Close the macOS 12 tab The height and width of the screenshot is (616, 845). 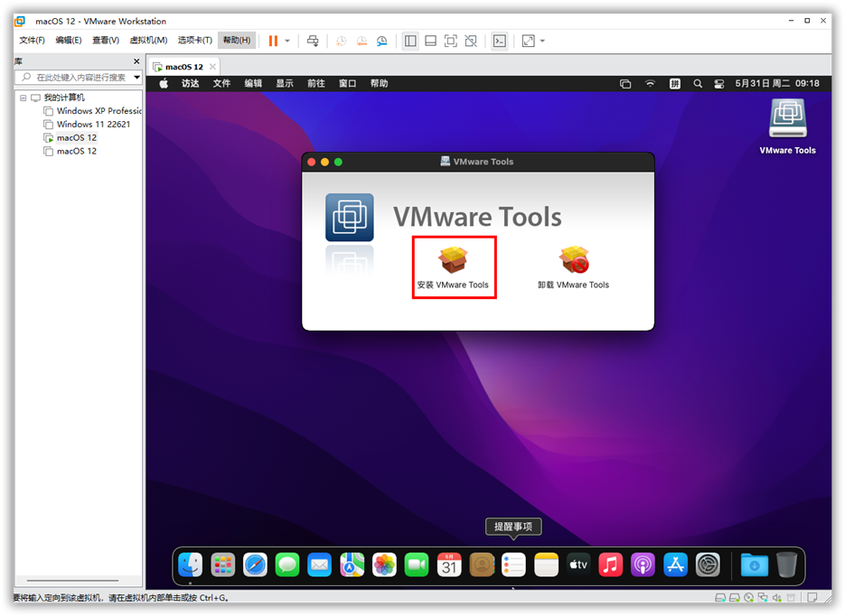click(x=213, y=67)
